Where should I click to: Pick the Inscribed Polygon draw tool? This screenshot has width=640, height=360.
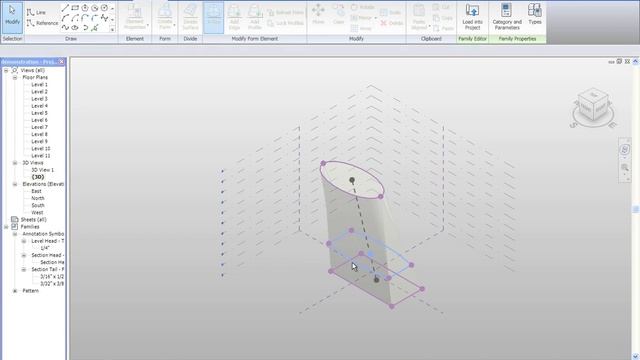point(85,8)
